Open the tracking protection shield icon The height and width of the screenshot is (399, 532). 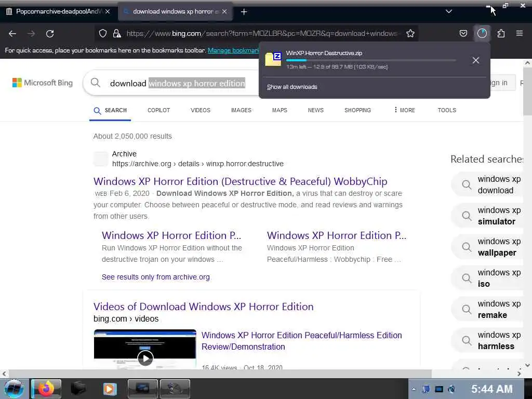[x=103, y=33]
